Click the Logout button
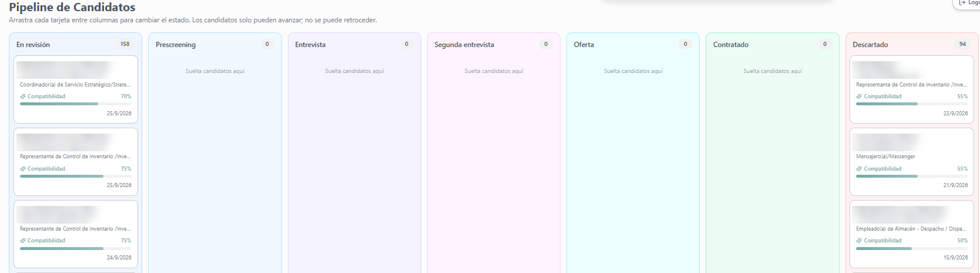This screenshot has height=273, width=980. [x=967, y=3]
